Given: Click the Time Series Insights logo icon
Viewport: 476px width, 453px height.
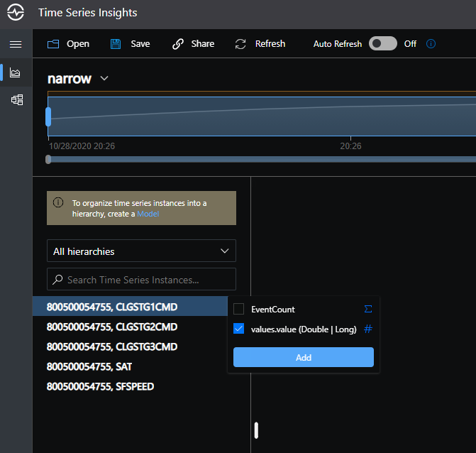Looking at the screenshot, I should click(16, 13).
